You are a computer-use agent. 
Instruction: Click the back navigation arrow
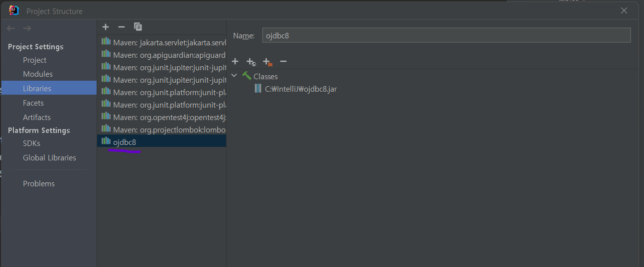pos(11,28)
